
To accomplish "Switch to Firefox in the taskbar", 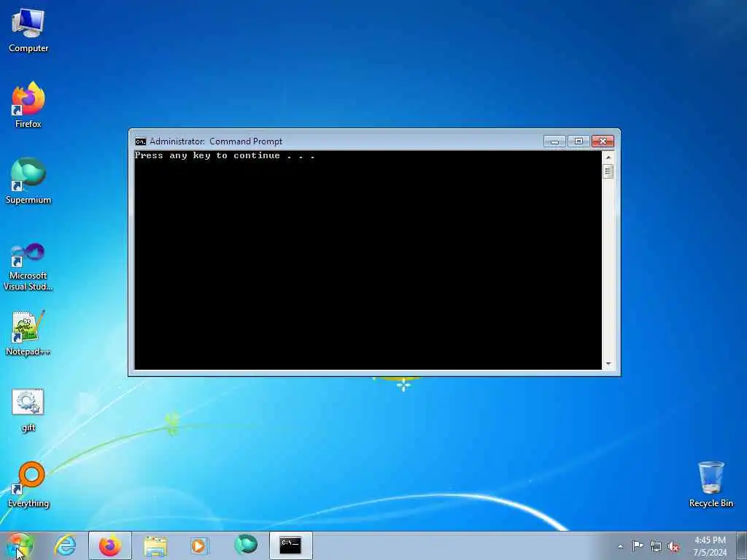I will point(110,545).
